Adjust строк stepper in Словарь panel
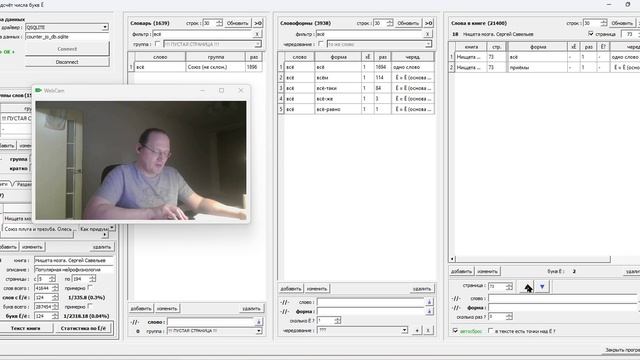The height and width of the screenshot is (360, 640). click(219, 23)
